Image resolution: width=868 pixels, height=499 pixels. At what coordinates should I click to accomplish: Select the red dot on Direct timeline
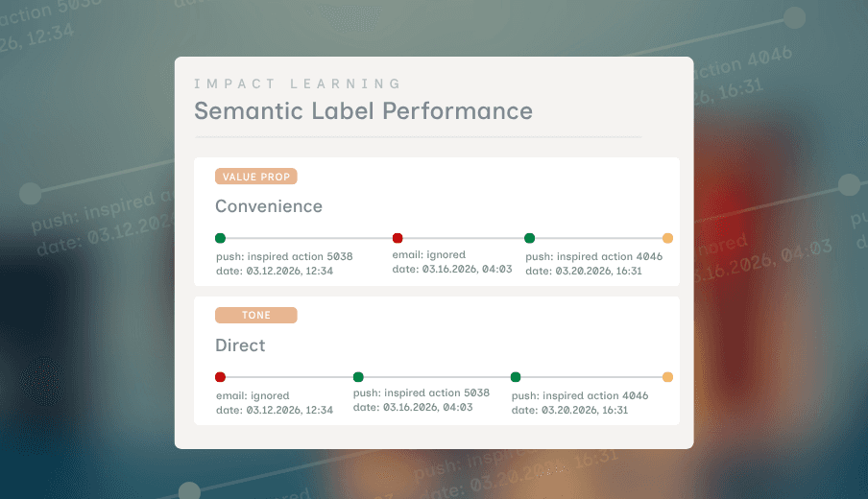[x=220, y=377]
